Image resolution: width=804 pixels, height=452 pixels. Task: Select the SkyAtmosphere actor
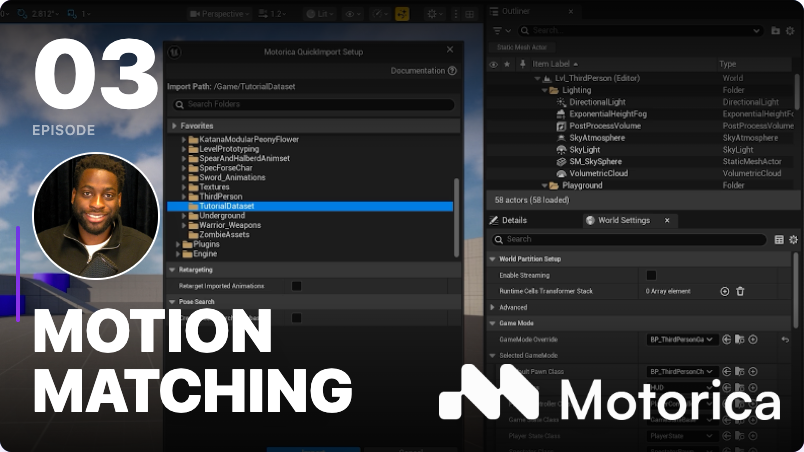point(597,138)
